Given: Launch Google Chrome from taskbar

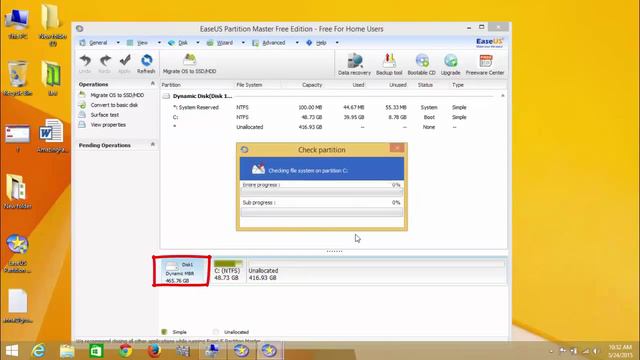Looking at the screenshot, I should tap(126, 351).
